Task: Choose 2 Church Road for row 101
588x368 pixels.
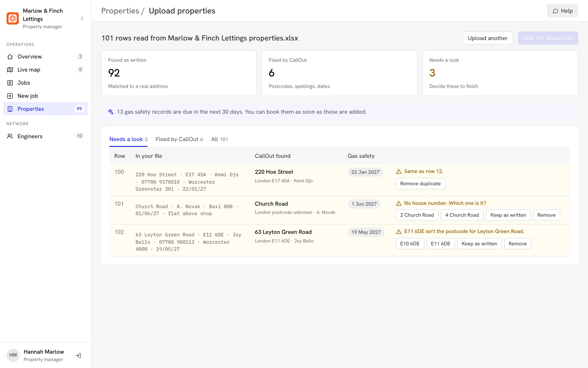Action: 417,215
